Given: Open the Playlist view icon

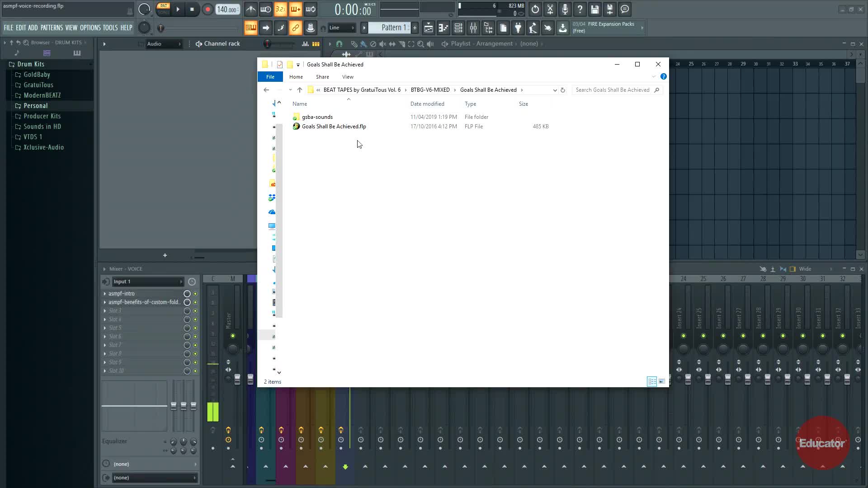Looking at the screenshot, I should point(428,28).
